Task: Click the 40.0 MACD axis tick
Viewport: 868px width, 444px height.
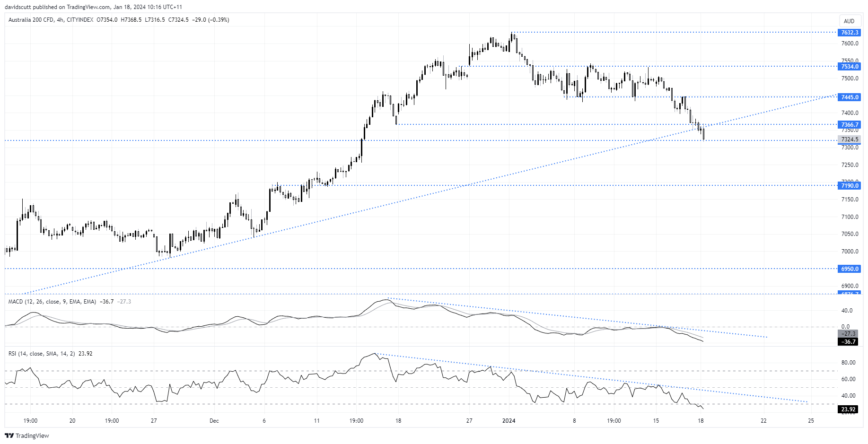Action: pos(847,311)
